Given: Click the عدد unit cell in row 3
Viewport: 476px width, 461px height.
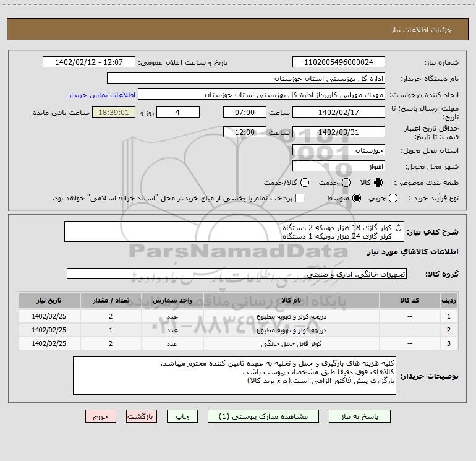Looking at the screenshot, I should 172,343.
